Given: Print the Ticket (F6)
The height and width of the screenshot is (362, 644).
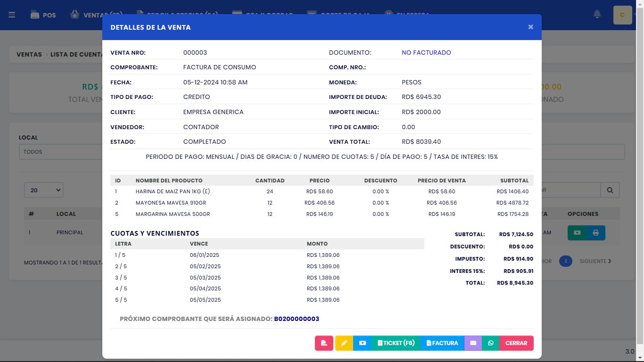Looking at the screenshot, I should coord(396,343).
